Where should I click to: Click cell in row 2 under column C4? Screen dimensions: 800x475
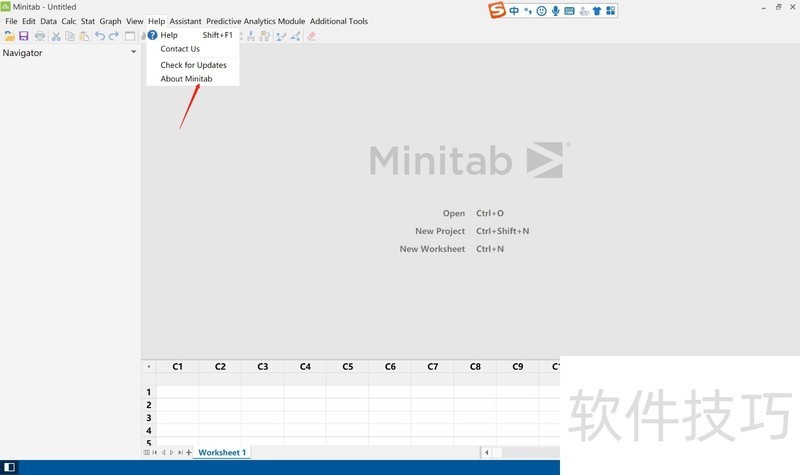click(305, 405)
